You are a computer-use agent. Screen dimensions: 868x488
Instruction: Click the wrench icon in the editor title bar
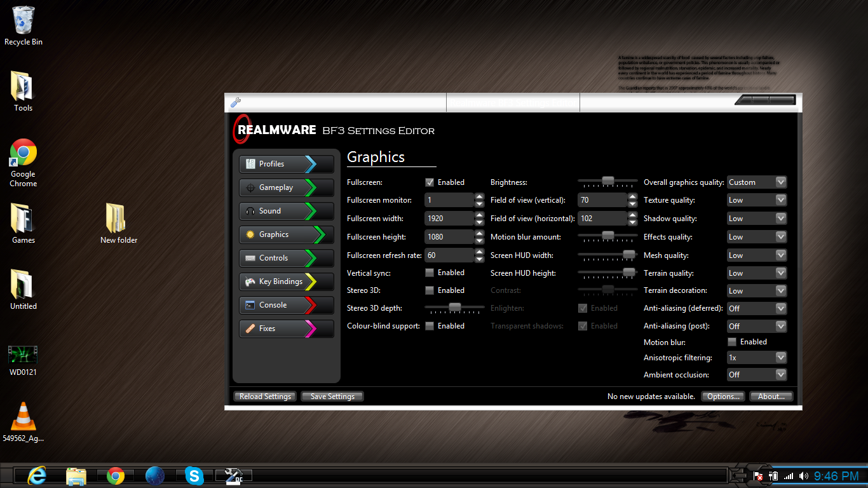point(235,102)
